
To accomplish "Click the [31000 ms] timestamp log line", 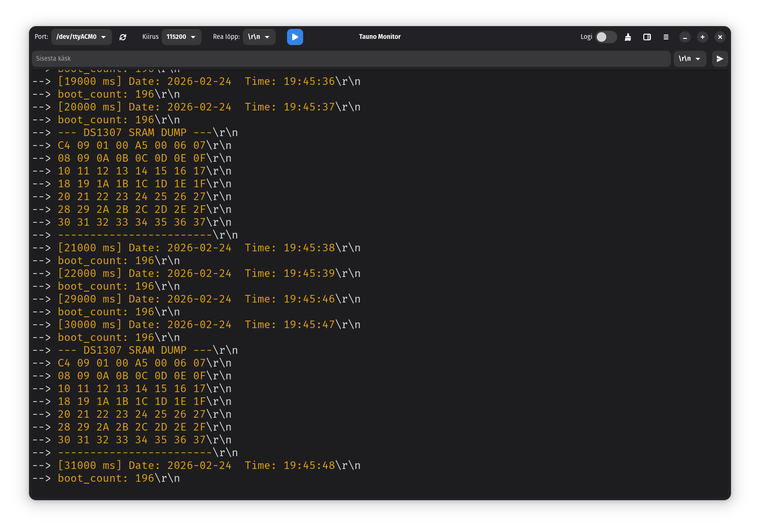I will 209,466.
